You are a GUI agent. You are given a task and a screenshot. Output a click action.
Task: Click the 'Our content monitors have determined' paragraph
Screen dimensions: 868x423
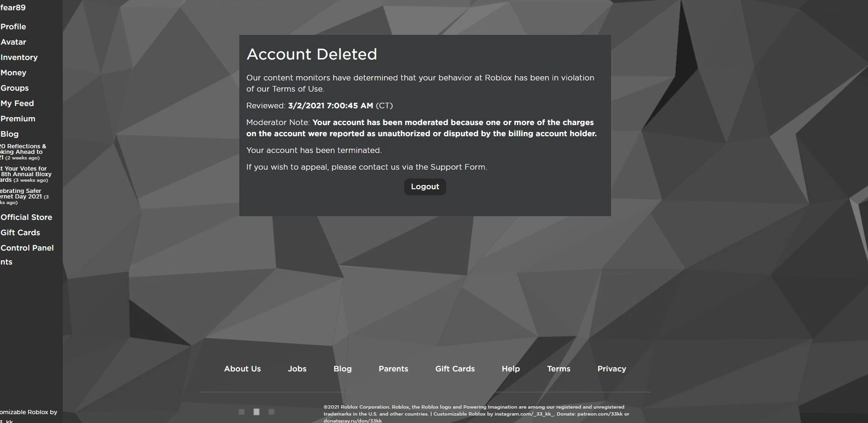[x=420, y=83]
